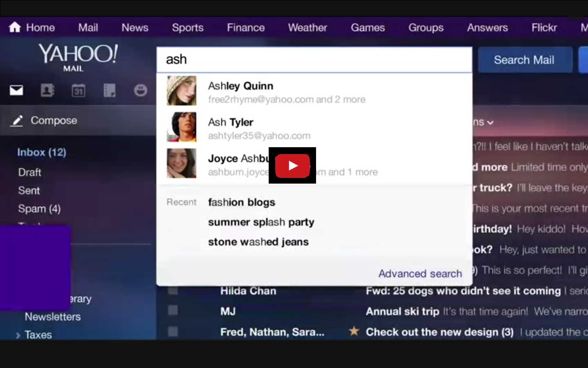This screenshot has height=368, width=588.
Task: Click the Search Mail button
Action: [x=525, y=60]
